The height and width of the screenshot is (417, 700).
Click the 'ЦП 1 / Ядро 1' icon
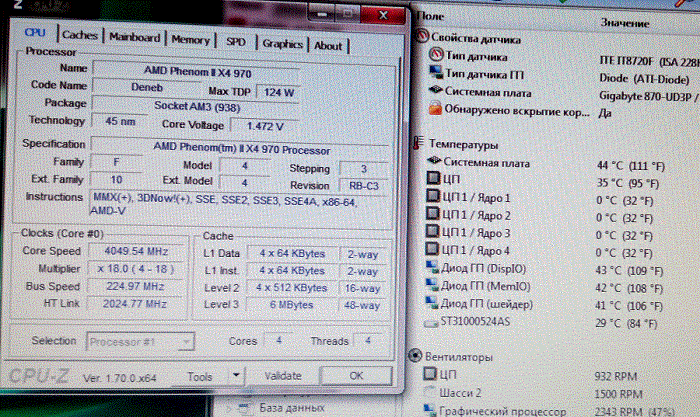pos(433,196)
